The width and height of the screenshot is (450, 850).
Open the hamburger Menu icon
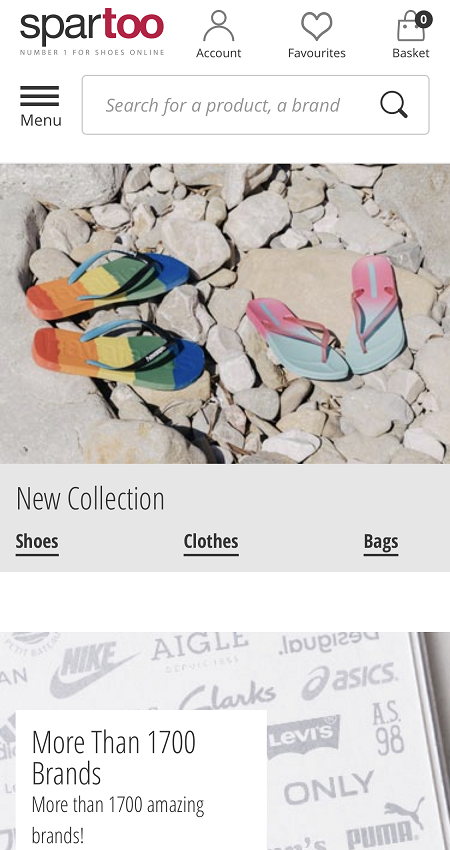pyautogui.click(x=40, y=96)
